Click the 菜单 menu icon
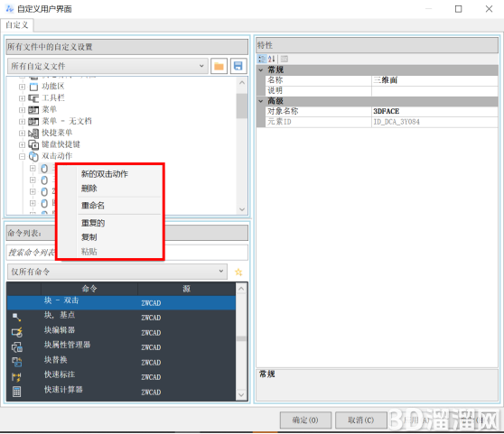Viewport: 504px width, 434px height. pyautogui.click(x=33, y=110)
